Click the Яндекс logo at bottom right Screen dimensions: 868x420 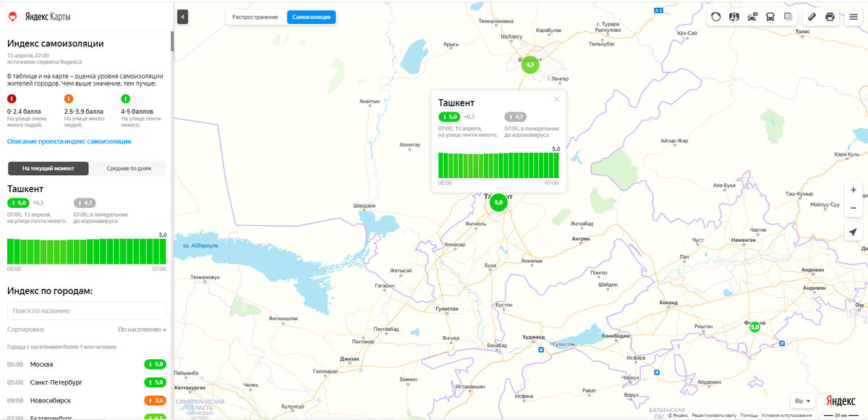841,401
